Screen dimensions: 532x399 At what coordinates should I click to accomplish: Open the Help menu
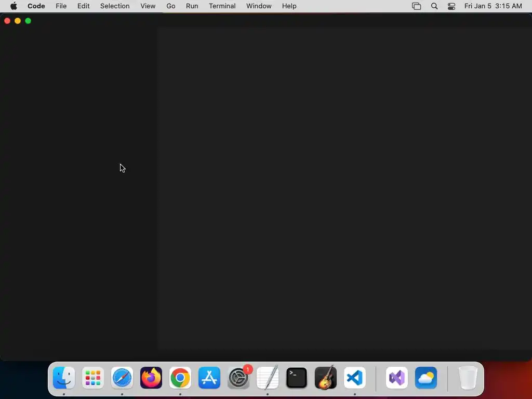click(x=289, y=6)
